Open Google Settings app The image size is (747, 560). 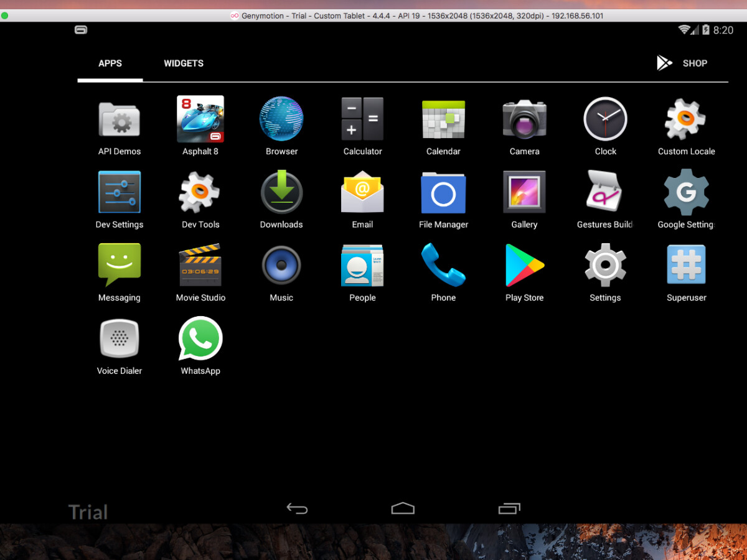686,192
